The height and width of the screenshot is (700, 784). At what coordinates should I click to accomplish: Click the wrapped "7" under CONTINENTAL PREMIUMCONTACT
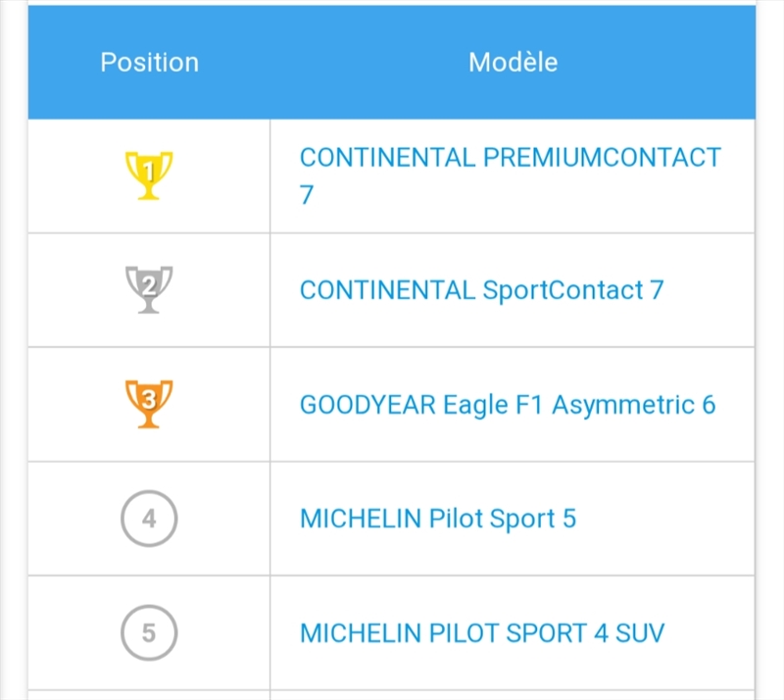pyautogui.click(x=307, y=195)
